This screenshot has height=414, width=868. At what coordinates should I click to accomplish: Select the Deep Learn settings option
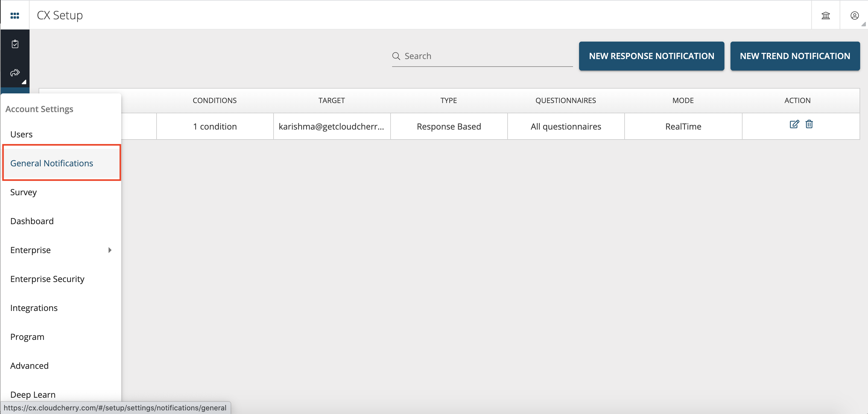tap(33, 394)
